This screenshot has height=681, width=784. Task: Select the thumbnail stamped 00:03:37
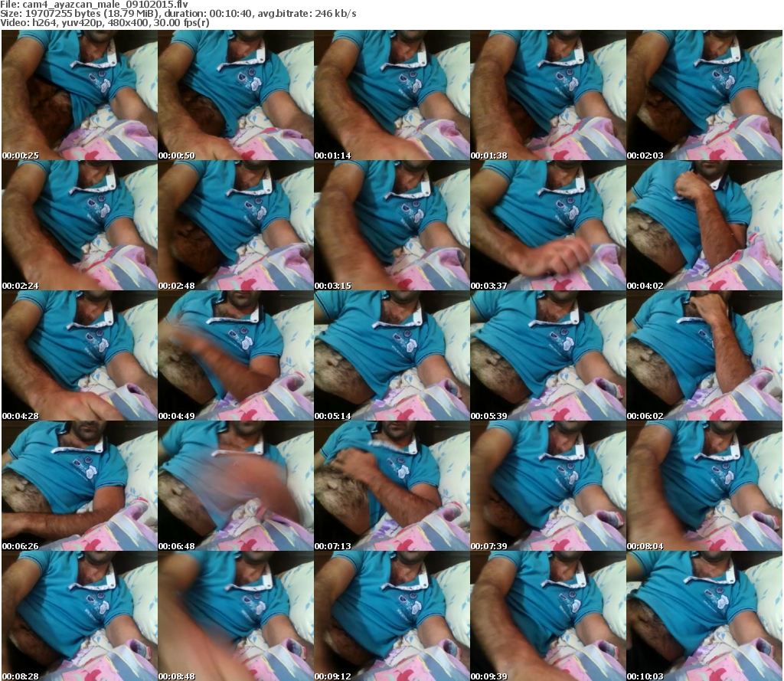(548, 225)
